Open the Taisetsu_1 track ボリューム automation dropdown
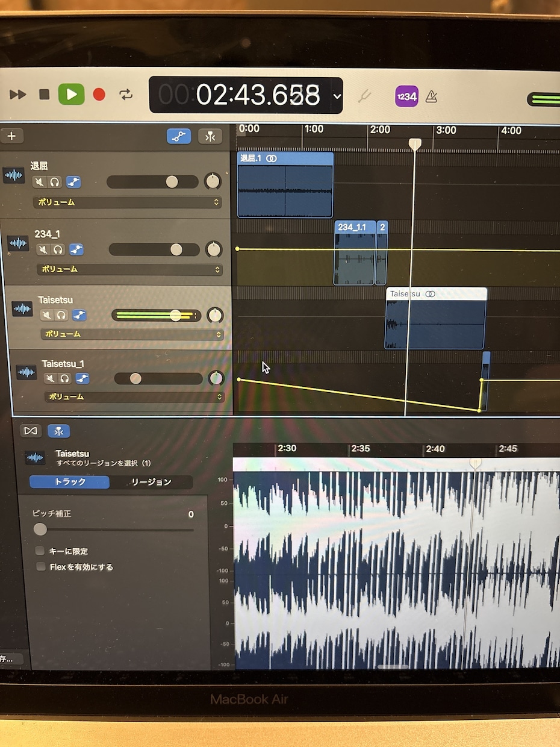 134,397
